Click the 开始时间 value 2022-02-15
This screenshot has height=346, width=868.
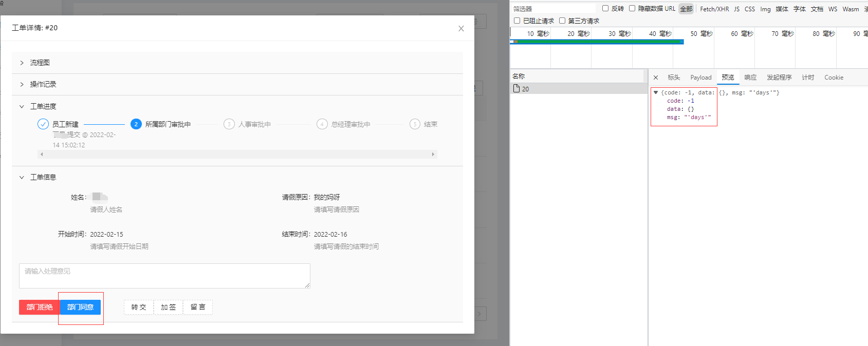point(106,234)
